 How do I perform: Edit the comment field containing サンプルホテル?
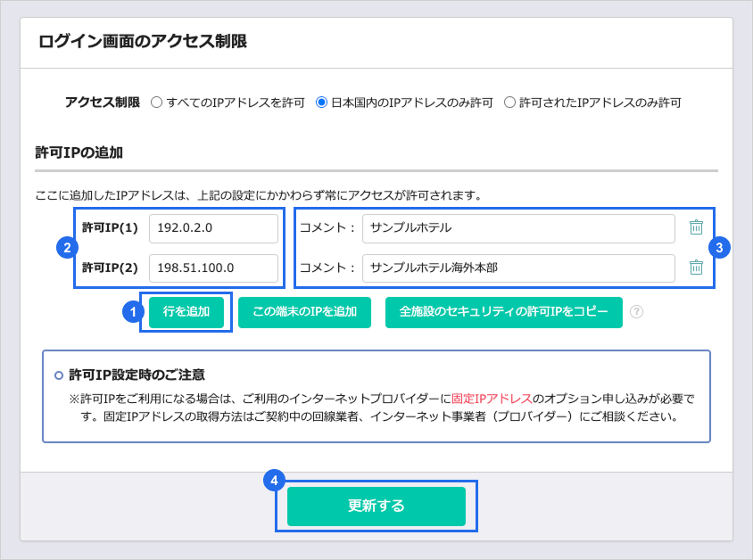517,228
